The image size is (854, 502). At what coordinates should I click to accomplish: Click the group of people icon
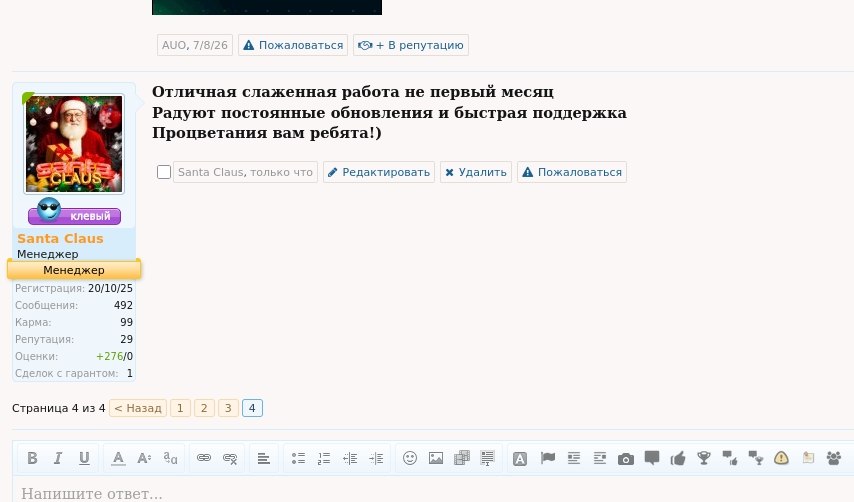tap(833, 458)
